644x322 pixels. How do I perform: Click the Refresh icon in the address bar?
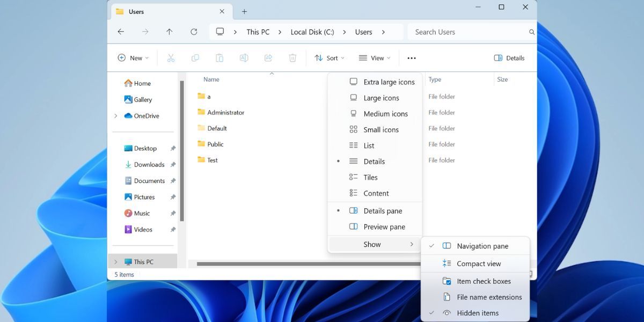point(194,32)
